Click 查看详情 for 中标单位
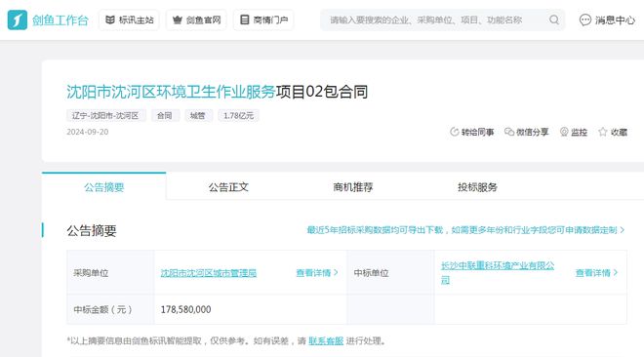 [x=596, y=272]
